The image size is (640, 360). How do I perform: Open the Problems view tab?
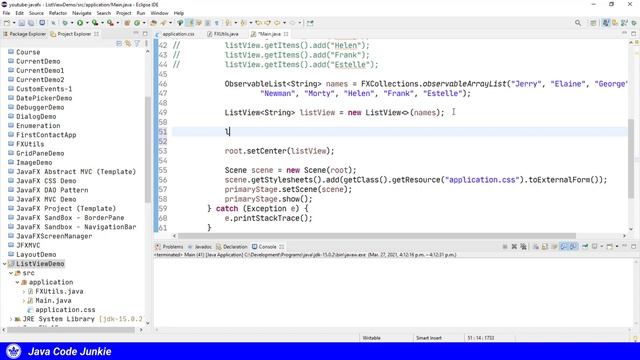pyautogui.click(x=169, y=247)
